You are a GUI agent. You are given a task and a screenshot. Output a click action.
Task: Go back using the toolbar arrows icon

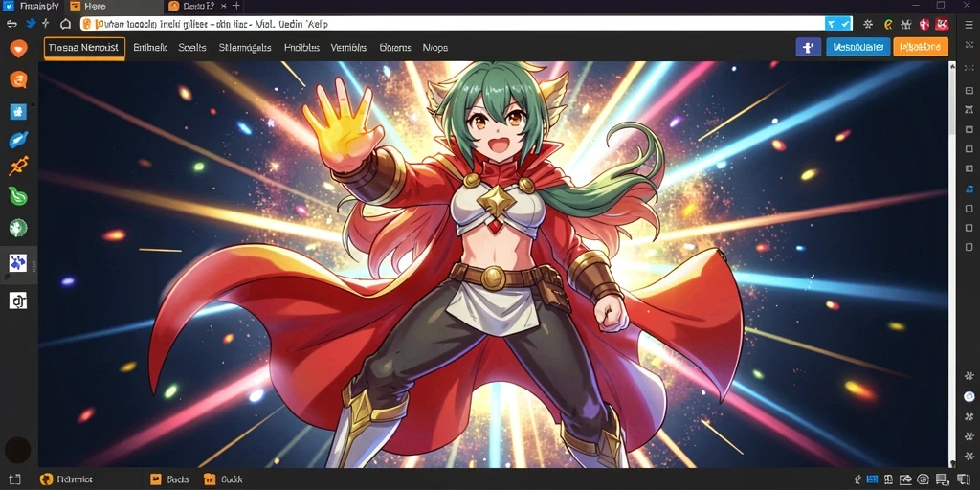pos(11,24)
